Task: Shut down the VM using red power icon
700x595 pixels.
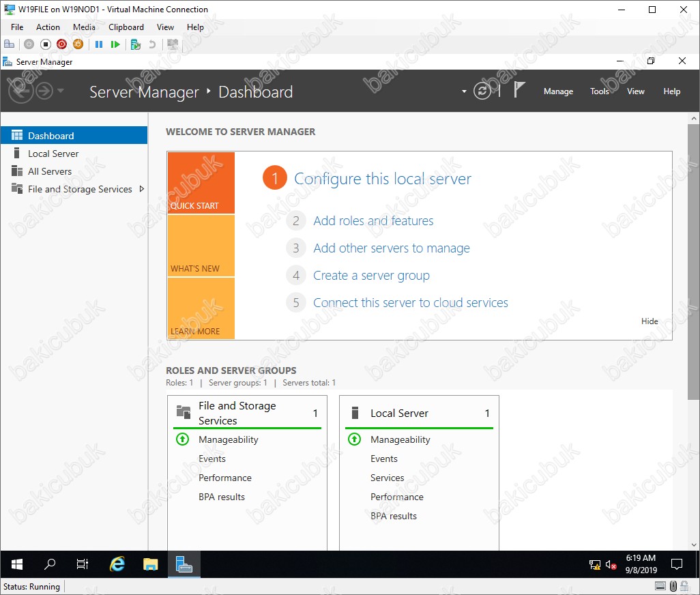Action: pos(61,44)
